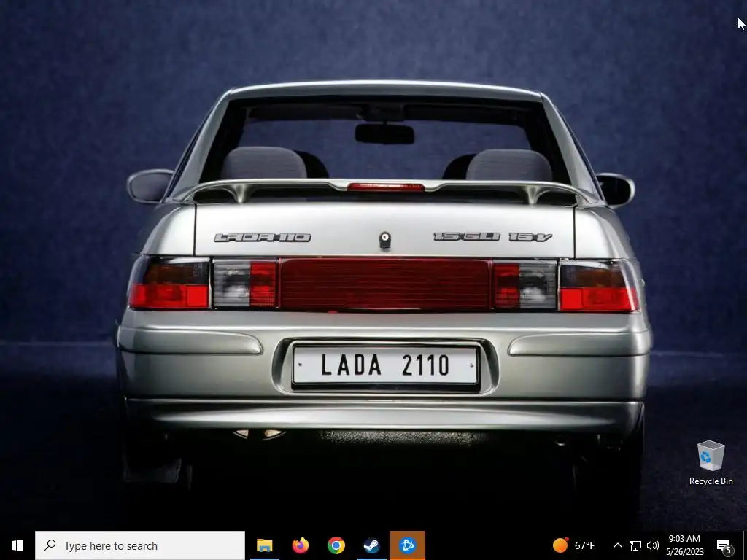Expand the hidden system tray icons
This screenshot has width=747, height=560.
click(617, 545)
